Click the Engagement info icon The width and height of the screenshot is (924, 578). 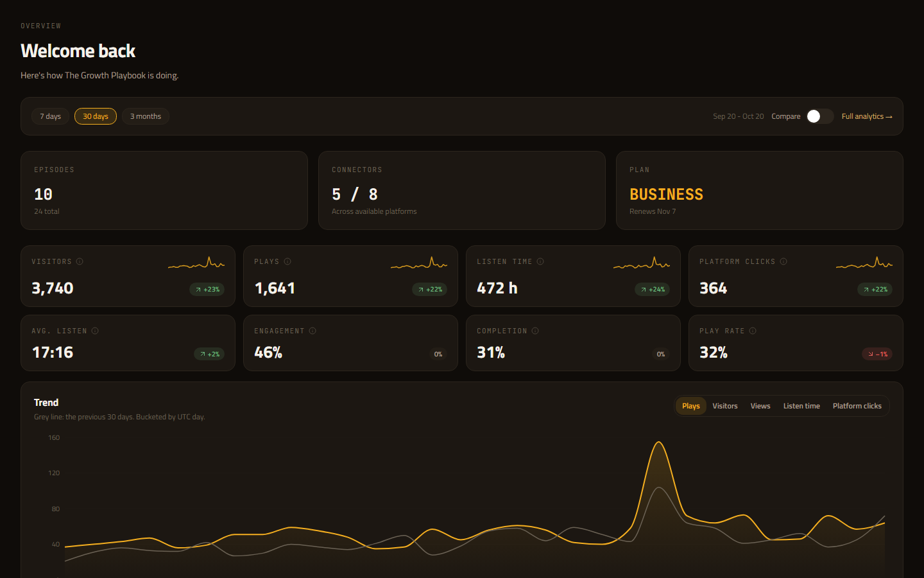(312, 331)
